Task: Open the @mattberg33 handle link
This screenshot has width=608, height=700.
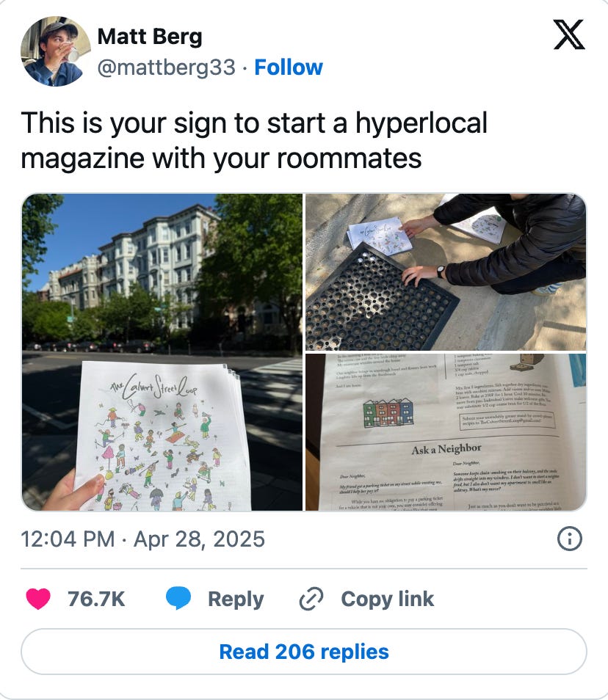Action: [x=166, y=68]
